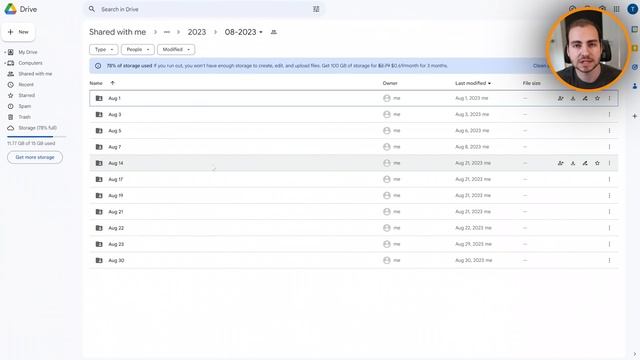Screen dimensions: 640x360
Task: Click the Google Drive logo
Action: point(10,9)
